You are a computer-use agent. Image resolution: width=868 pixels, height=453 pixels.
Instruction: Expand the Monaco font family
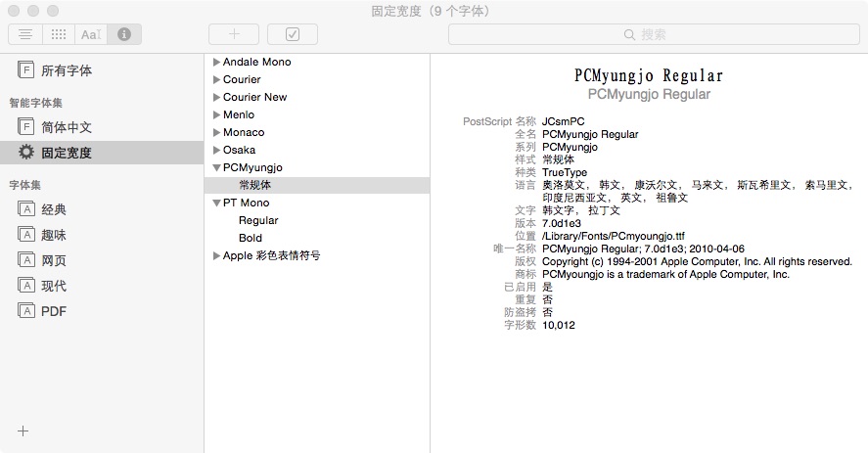[216, 133]
